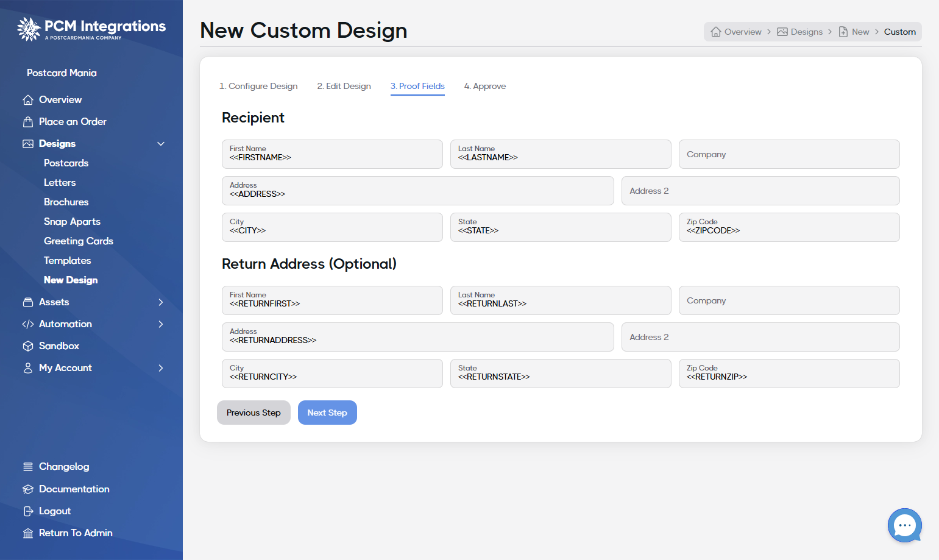Click the Return To Admin building icon
Image resolution: width=939 pixels, height=560 pixels.
[28, 533]
